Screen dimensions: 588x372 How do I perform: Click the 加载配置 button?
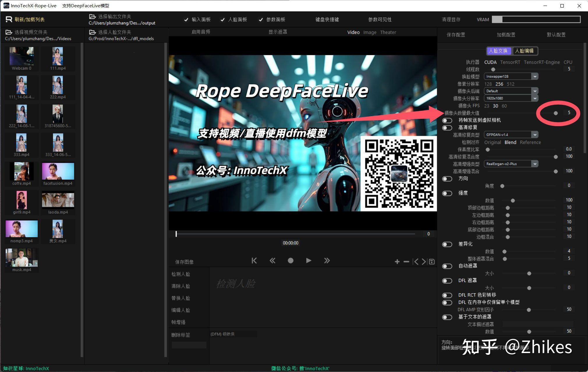point(506,35)
